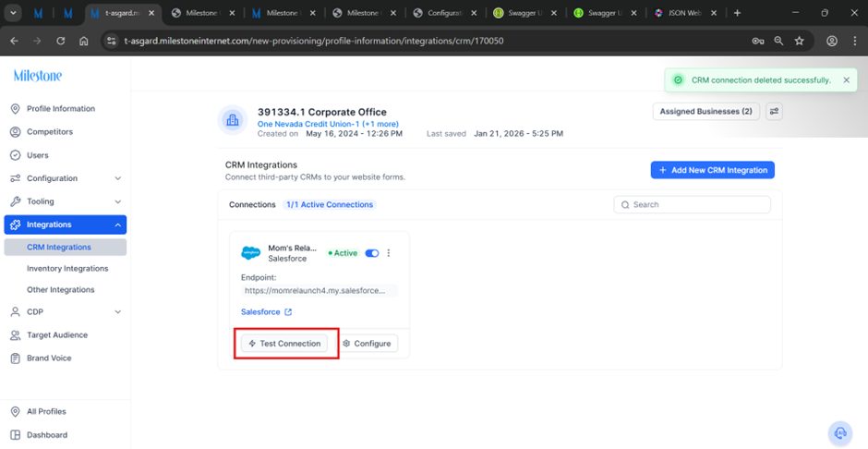Screen dimensions: 868x449
Task: Click the address bar URL
Action: pyautogui.click(x=314, y=41)
